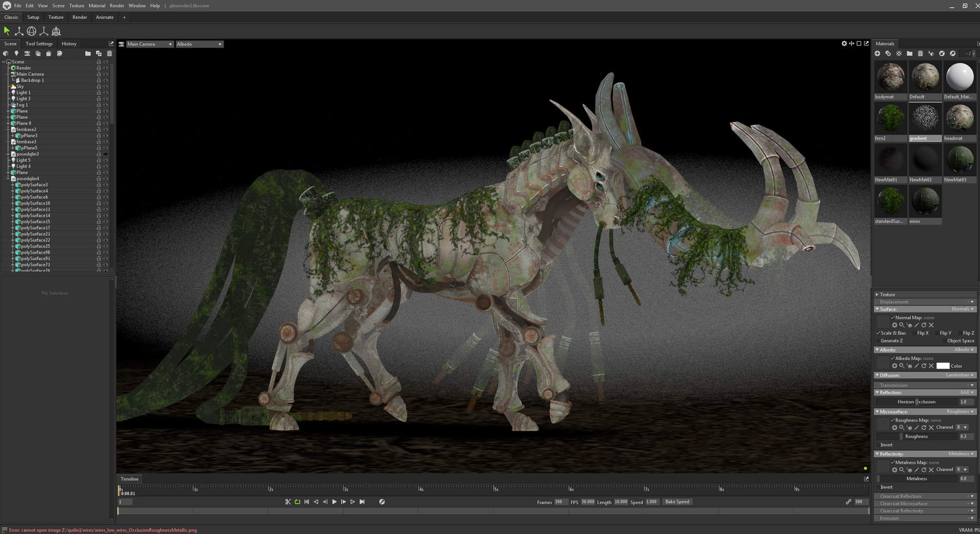Add a new camera object
The image size is (980, 534).
(x=27, y=54)
